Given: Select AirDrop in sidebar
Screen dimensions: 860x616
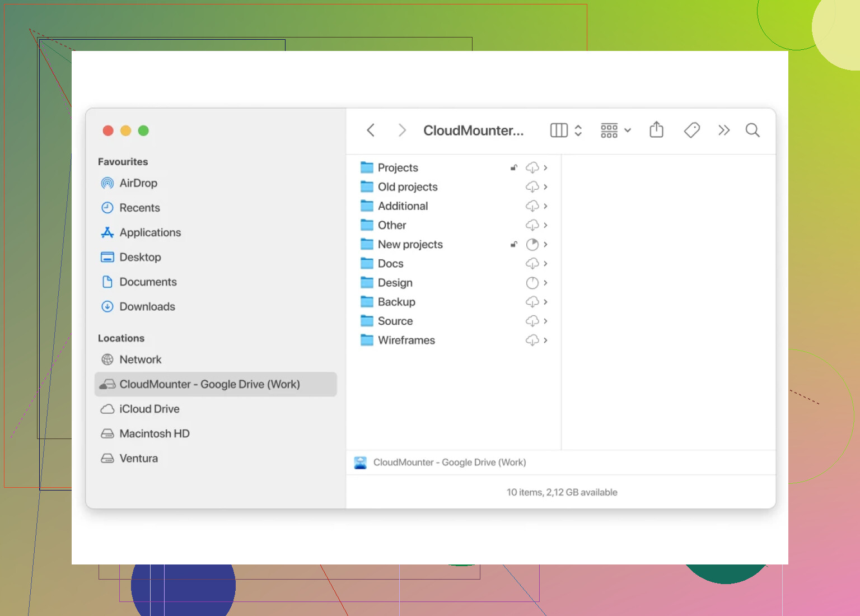Looking at the screenshot, I should [x=216, y=183].
